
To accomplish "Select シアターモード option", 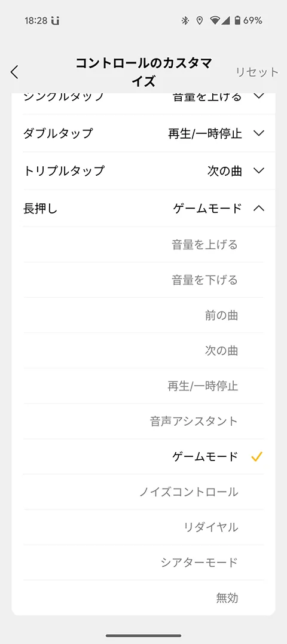I will pyautogui.click(x=143, y=563).
